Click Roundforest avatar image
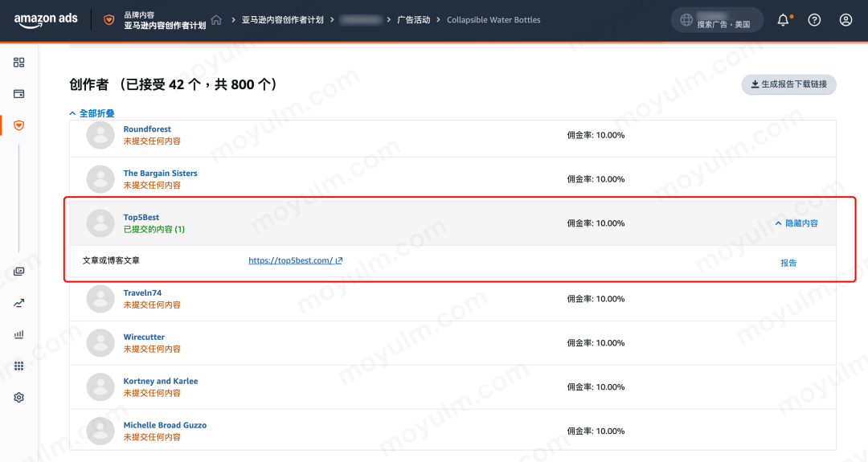The image size is (868, 462). tap(100, 135)
